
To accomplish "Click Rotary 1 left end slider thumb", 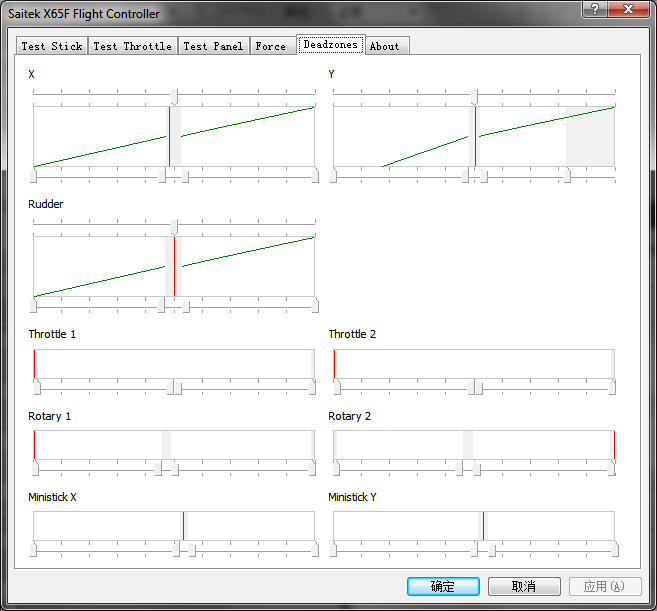I will coord(36,468).
